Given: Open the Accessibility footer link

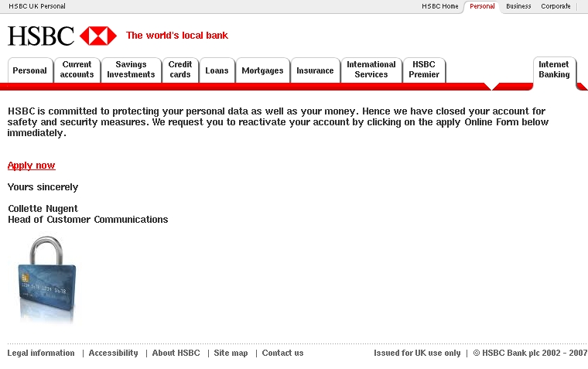Looking at the screenshot, I should pos(113,353).
